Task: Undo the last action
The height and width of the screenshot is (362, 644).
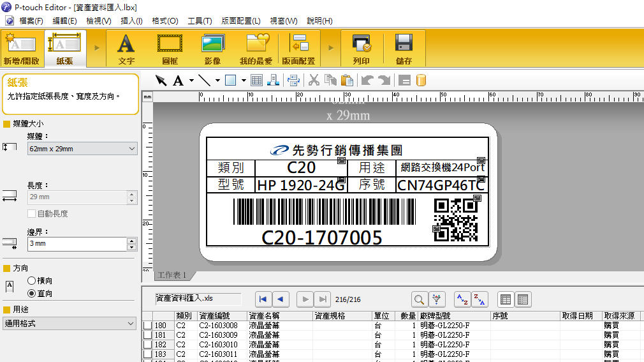Action: click(367, 80)
